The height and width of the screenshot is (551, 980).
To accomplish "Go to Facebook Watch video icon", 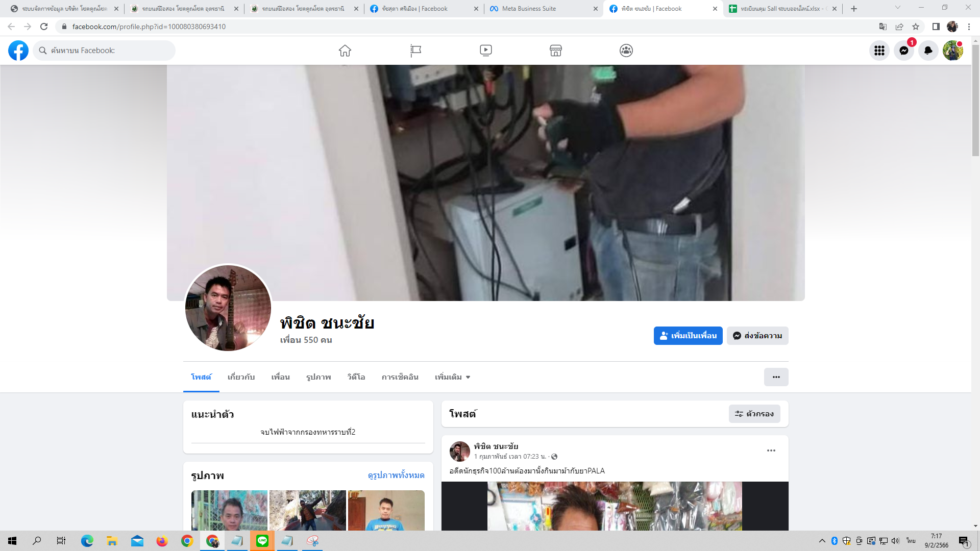I will (486, 51).
